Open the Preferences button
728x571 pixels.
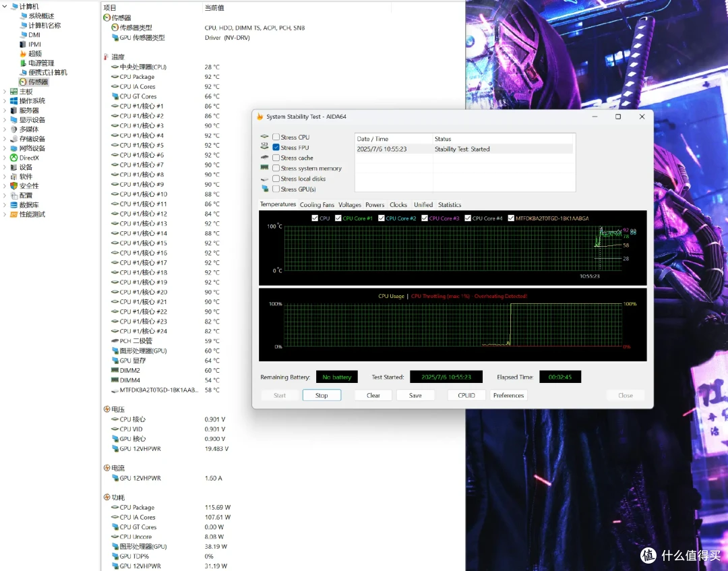pos(508,395)
